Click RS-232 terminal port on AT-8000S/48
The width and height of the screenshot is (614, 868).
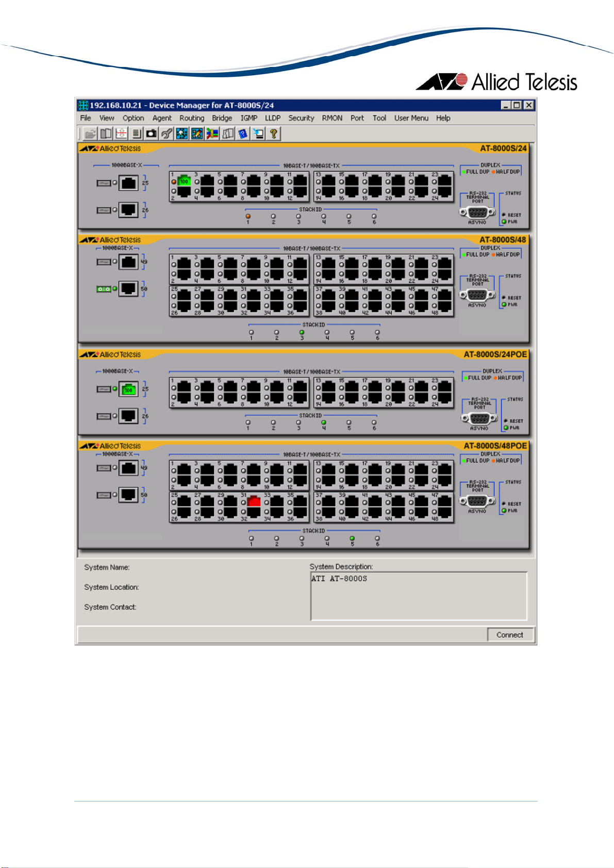tap(477, 295)
